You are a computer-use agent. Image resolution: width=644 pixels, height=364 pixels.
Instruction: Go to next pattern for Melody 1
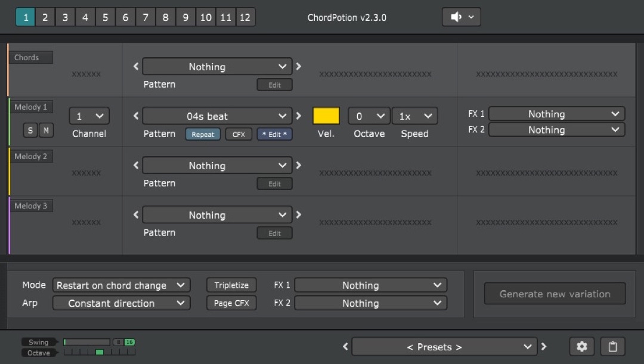(299, 116)
